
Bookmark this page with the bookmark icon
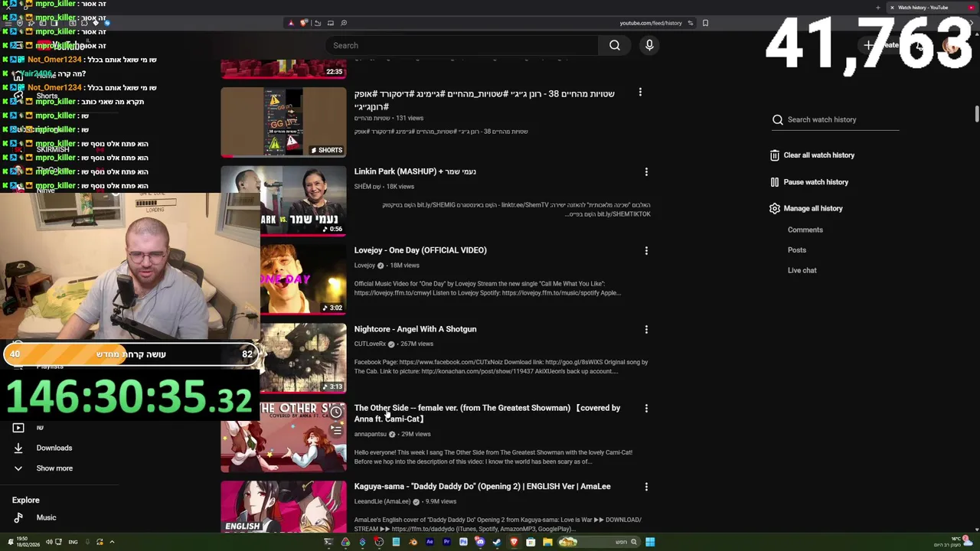coord(705,23)
